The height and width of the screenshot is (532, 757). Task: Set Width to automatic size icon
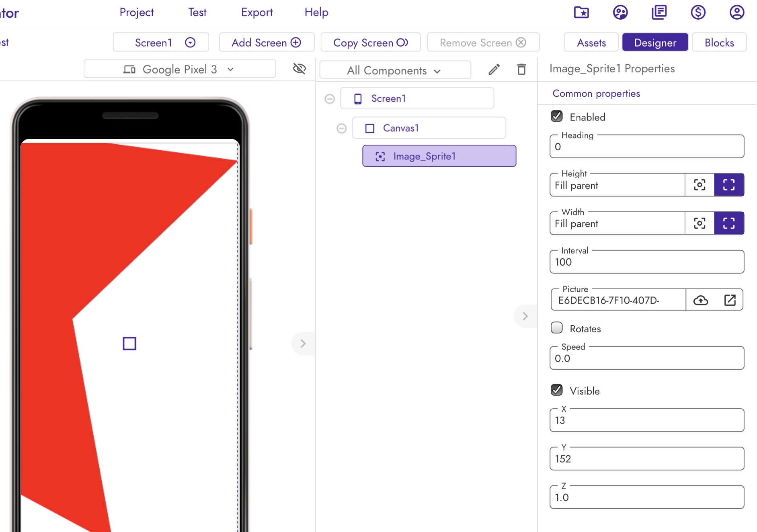click(x=700, y=223)
